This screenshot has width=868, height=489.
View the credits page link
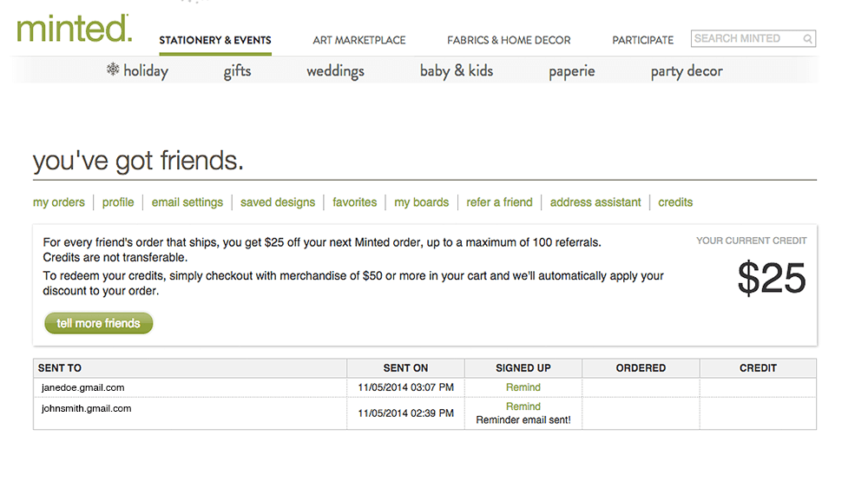point(675,202)
